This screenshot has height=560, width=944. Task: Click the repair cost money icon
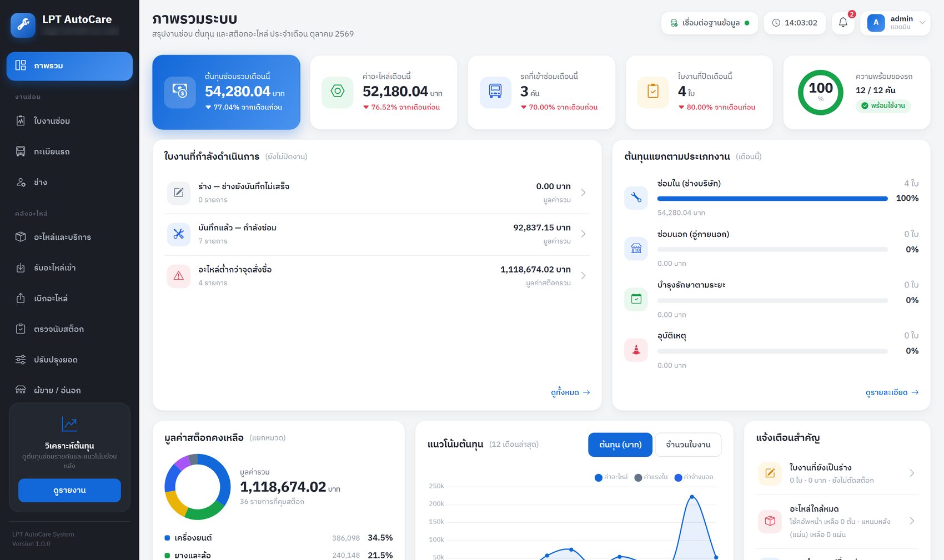click(x=180, y=92)
